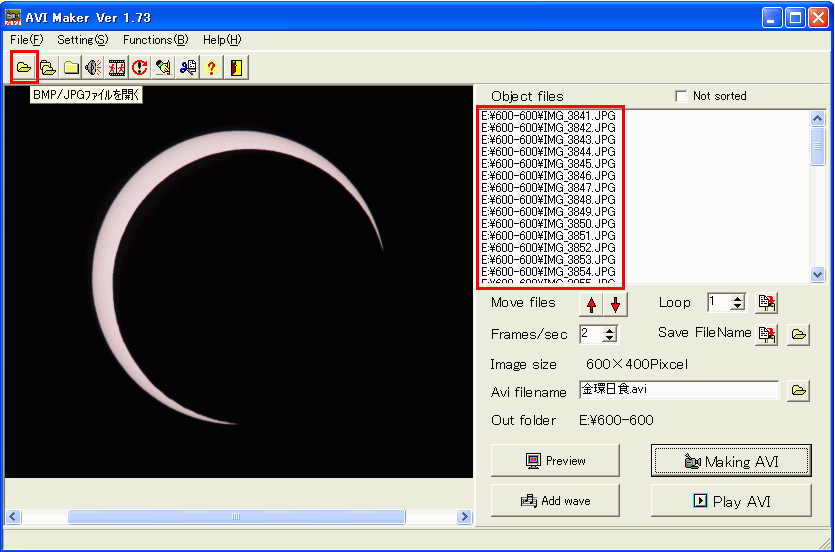
Task: Open the Functions menu
Action: point(155,40)
